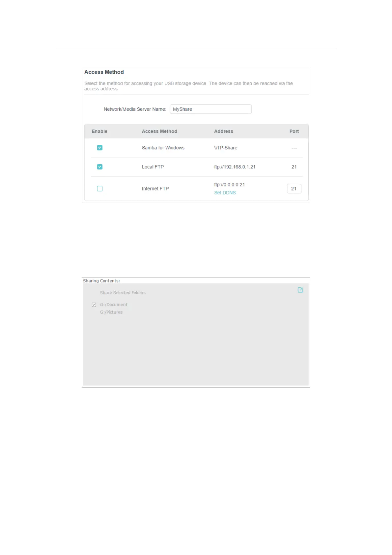Click the ftp://192.168.0.1:21 address
Viewport: 392px width, 555px height.
coord(235,167)
